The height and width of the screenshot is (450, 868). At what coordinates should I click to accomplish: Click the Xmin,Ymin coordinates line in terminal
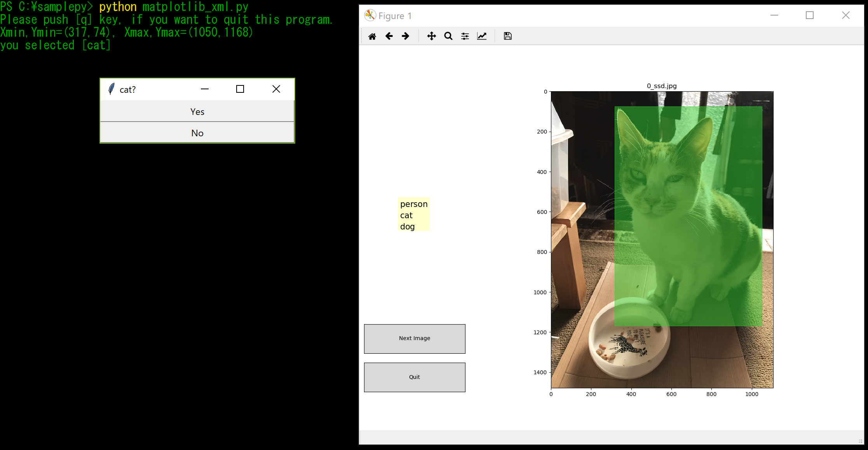pyautogui.click(x=127, y=32)
